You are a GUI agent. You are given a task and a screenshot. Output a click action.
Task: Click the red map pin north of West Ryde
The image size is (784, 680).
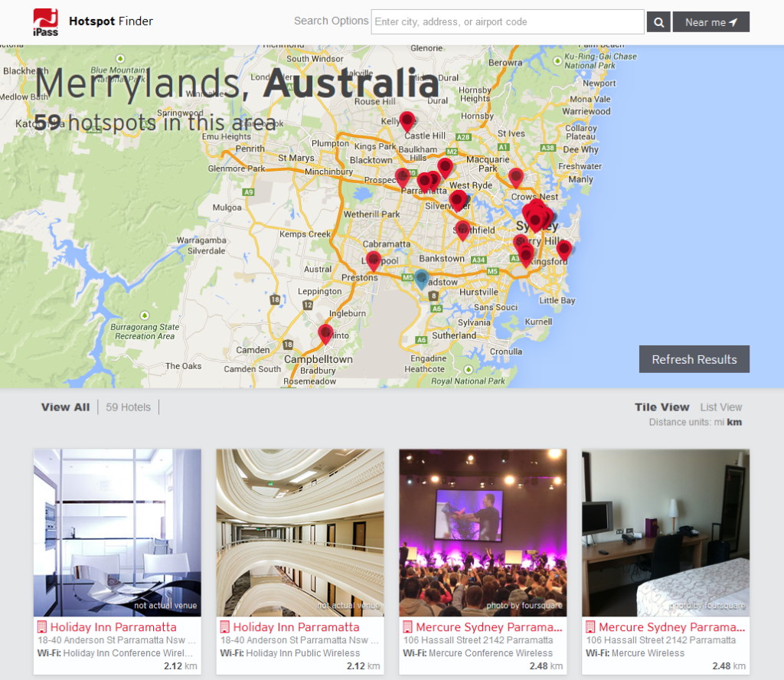tap(445, 167)
